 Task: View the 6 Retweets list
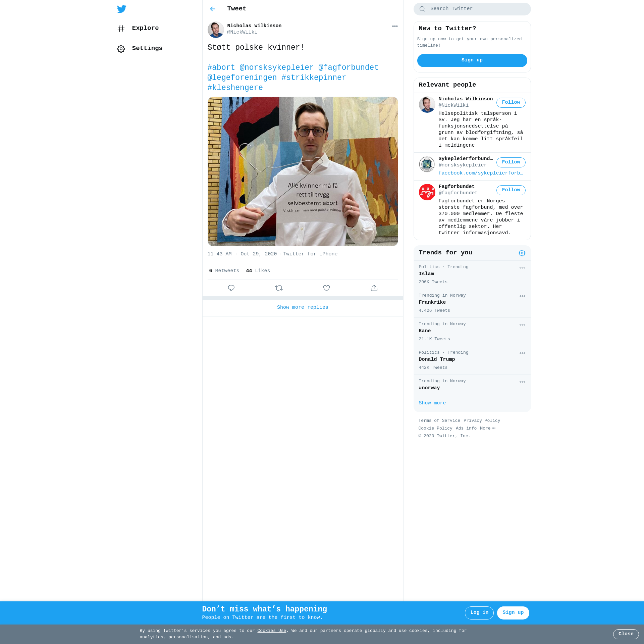[x=224, y=271]
